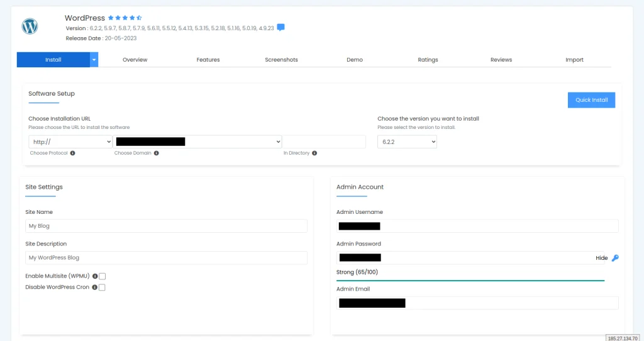This screenshot has width=644, height=341.
Task: Enable Multisite (WPMU) checkbox
Action: tap(103, 276)
